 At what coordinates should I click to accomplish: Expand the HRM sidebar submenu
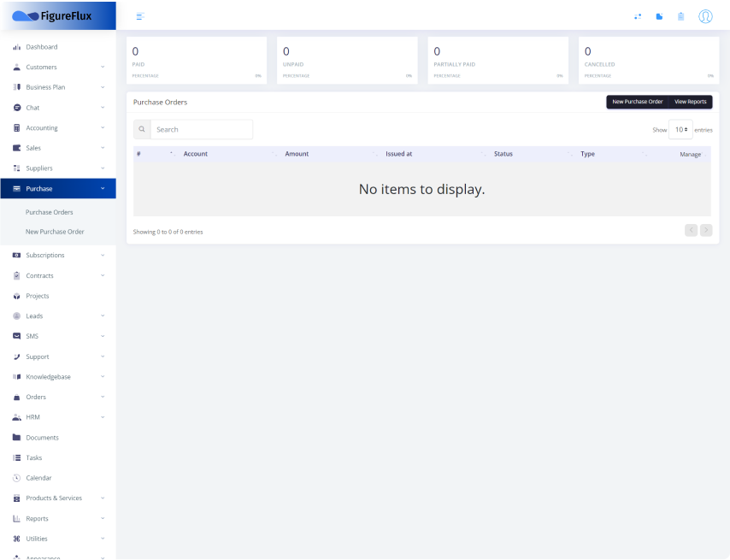point(103,417)
